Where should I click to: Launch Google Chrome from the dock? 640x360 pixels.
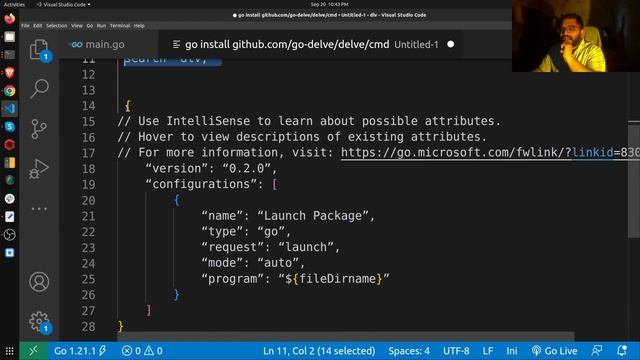[x=9, y=91]
